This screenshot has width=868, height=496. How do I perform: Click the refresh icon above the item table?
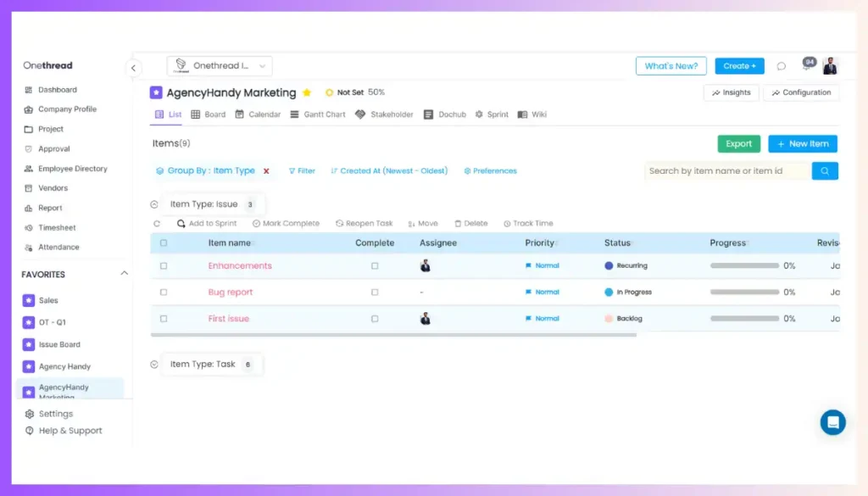[157, 224]
